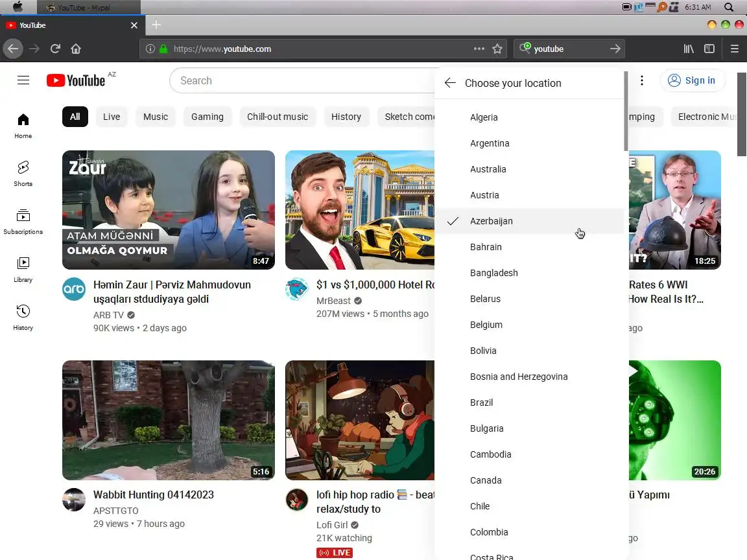Image resolution: width=747 pixels, height=560 pixels.
Task: Open the MrBeast hotel video thumbnail
Action: tap(360, 210)
